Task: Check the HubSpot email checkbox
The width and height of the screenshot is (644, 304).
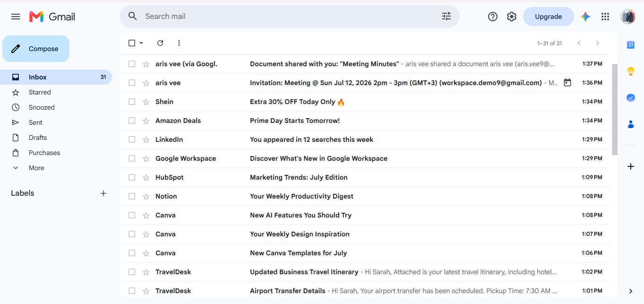Action: point(132,177)
